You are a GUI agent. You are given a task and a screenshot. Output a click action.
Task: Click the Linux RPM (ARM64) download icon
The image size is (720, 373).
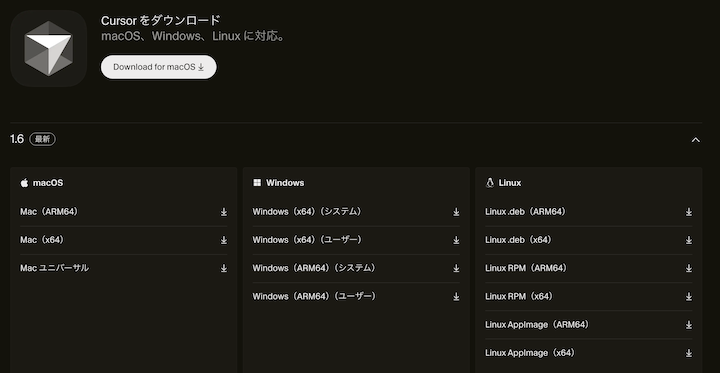click(x=689, y=268)
